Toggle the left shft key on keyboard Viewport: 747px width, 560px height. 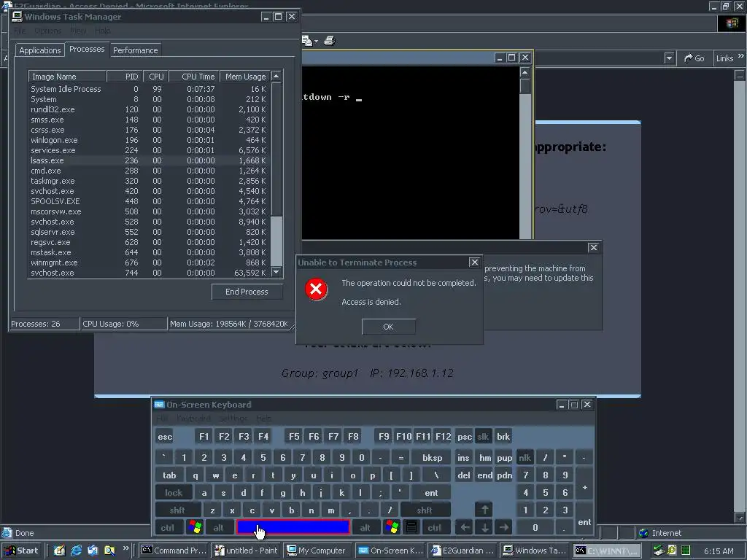point(177,510)
